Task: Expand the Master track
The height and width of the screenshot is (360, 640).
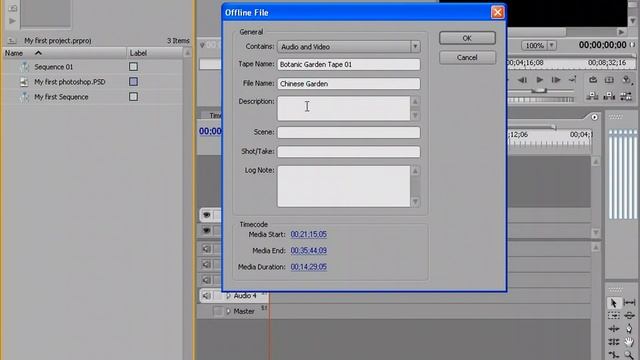Action: [229, 311]
